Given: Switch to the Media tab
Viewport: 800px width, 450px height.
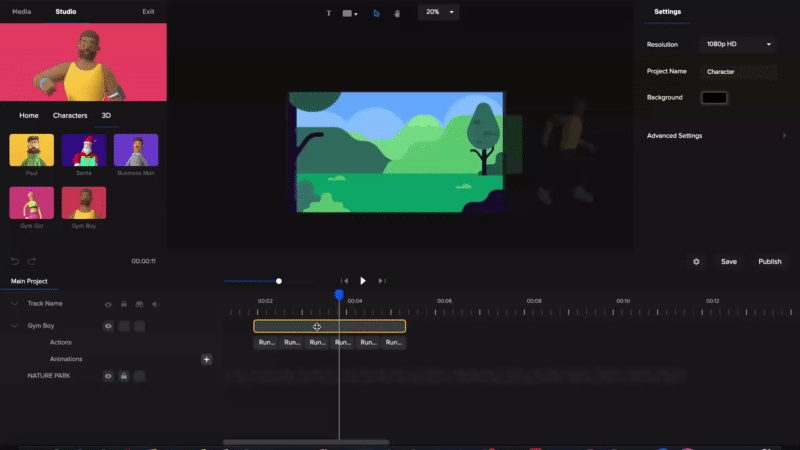Looking at the screenshot, I should [x=21, y=12].
